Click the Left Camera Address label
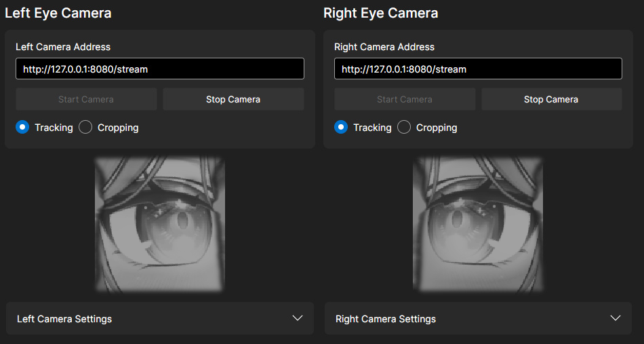The height and width of the screenshot is (344, 644). [x=63, y=47]
